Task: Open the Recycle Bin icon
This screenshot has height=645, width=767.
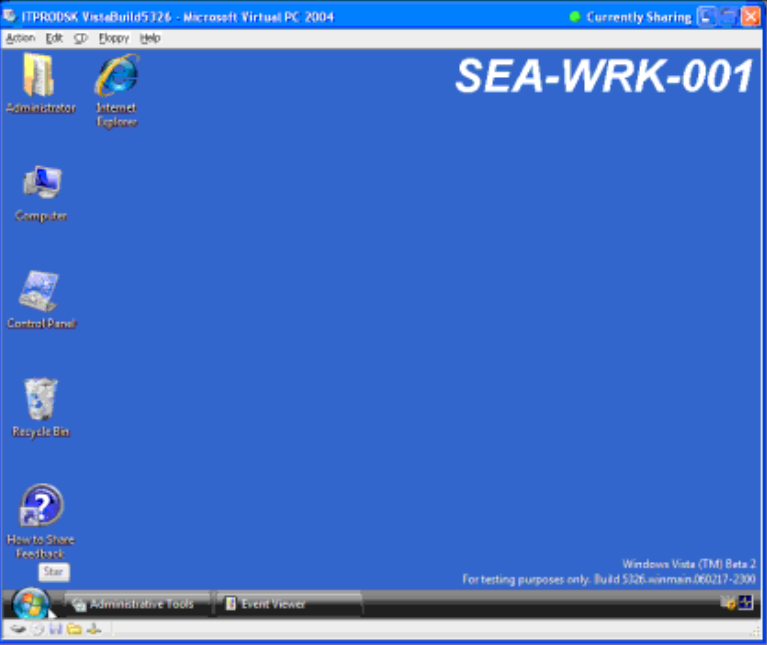Action: [x=41, y=408]
